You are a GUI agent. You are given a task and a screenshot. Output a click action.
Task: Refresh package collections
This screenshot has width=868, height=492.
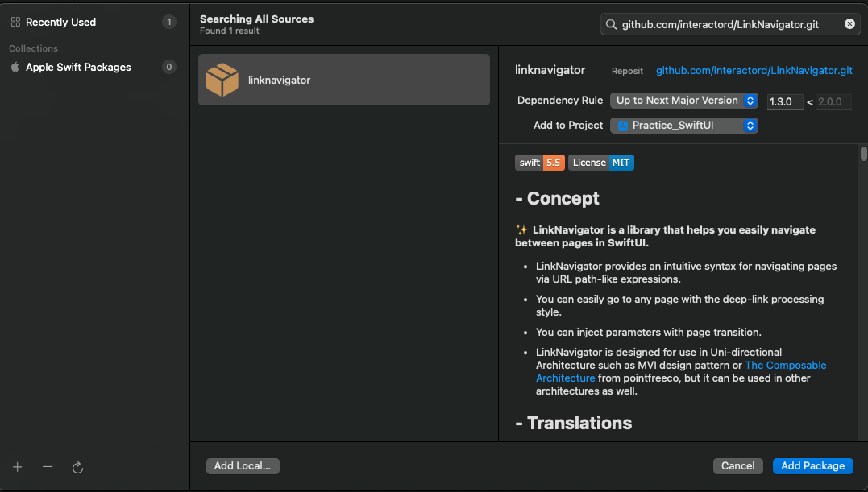[77, 467]
